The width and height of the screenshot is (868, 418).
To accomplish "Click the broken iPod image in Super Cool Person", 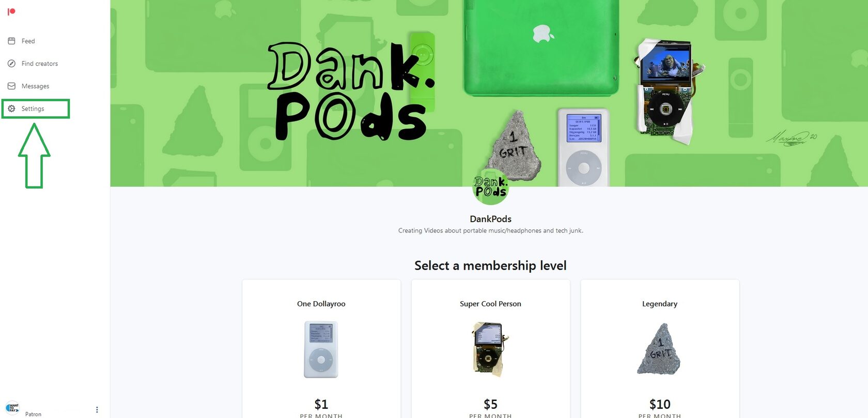I will (489, 349).
